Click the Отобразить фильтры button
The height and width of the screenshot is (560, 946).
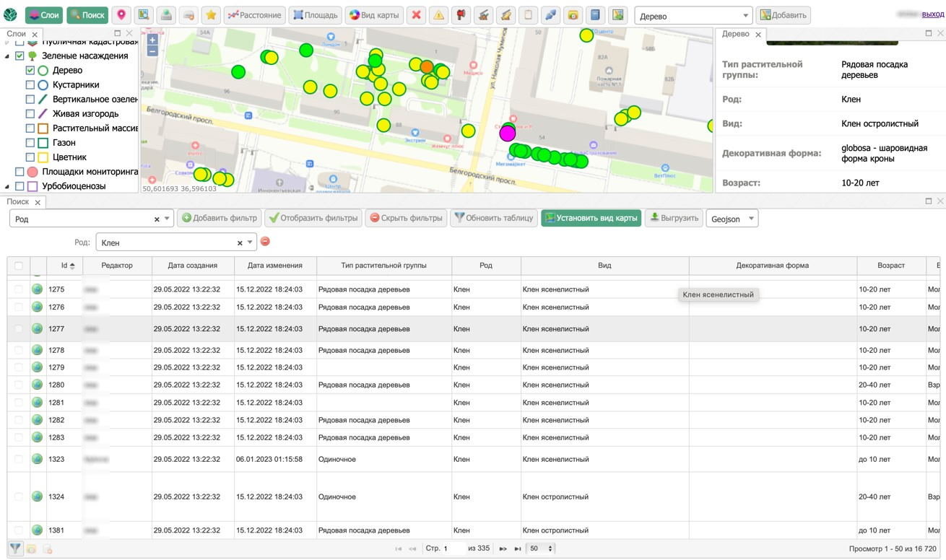[313, 218]
